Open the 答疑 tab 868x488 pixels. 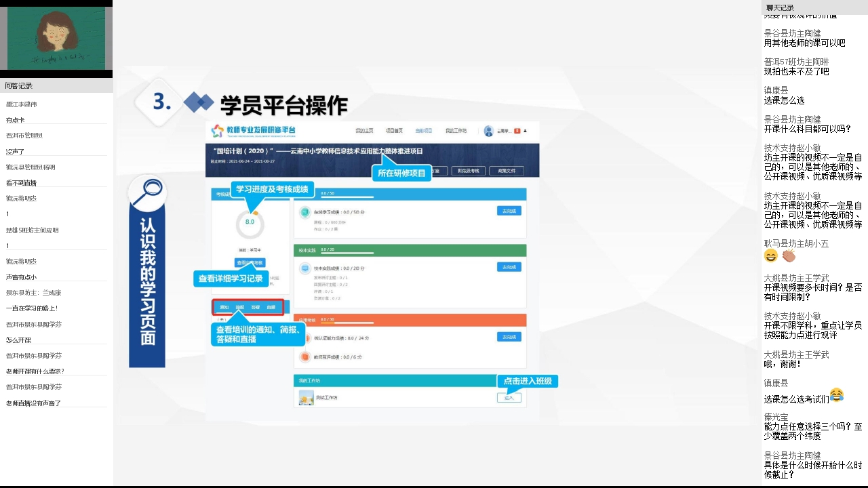(256, 307)
